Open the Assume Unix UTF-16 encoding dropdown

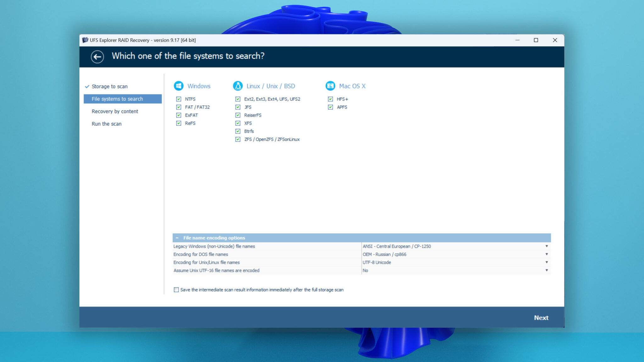(547, 270)
